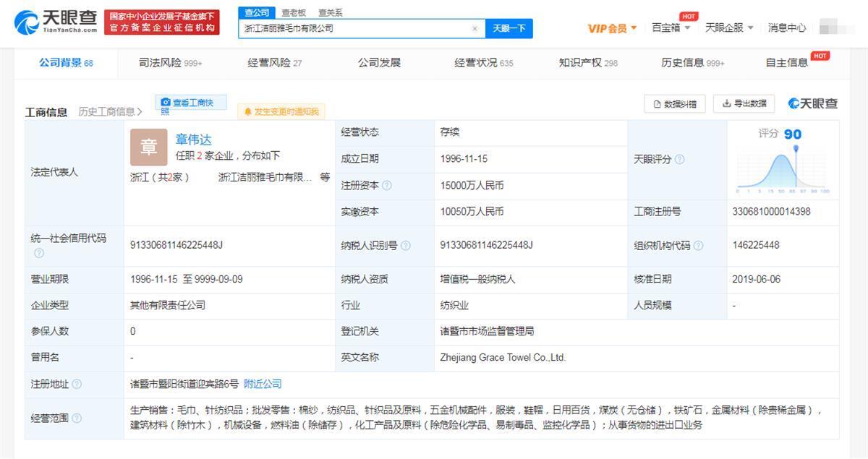Screen dimensions: 868x459
Task: Click the question icon beside 统一社会信用代码
Action: (40, 253)
